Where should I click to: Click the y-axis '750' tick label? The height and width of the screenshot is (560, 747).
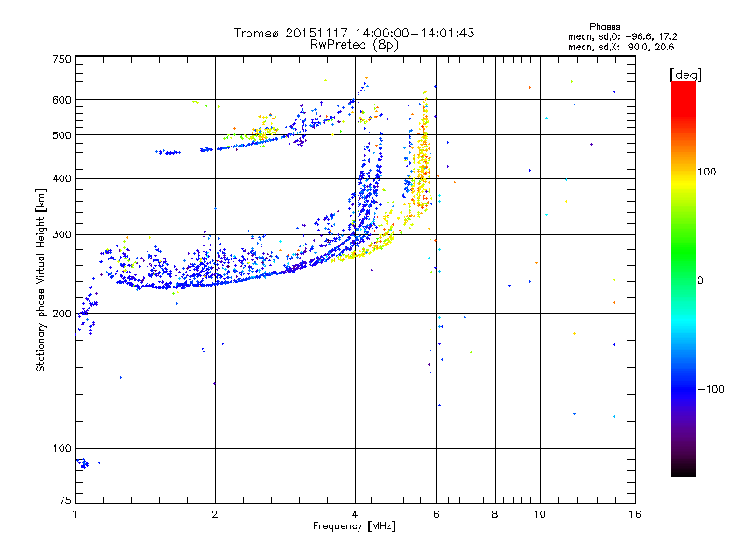pyautogui.click(x=62, y=59)
